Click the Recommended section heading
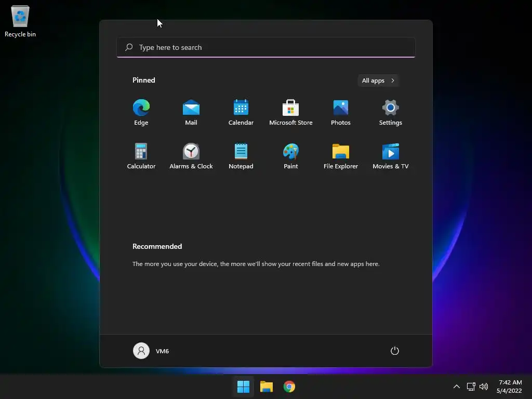This screenshot has height=399, width=532. click(157, 246)
